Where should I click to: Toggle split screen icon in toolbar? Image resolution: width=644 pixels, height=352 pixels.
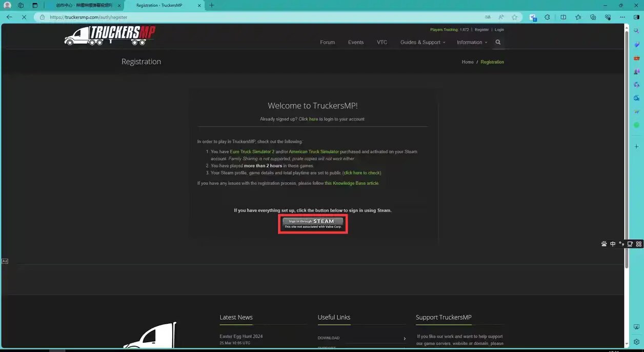[x=563, y=17]
